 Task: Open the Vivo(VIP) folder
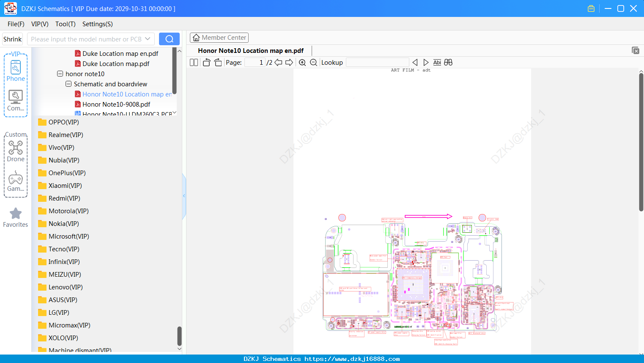pos(56,147)
